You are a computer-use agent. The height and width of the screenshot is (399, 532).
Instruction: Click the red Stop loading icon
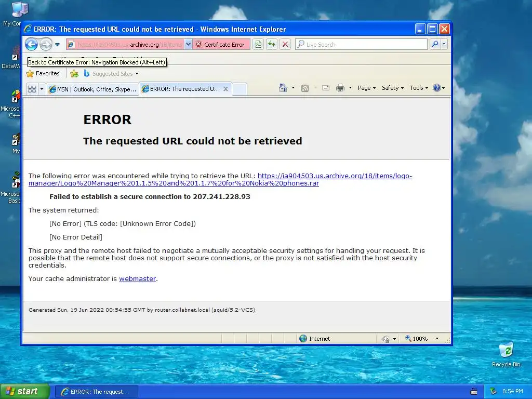pyautogui.click(x=285, y=45)
